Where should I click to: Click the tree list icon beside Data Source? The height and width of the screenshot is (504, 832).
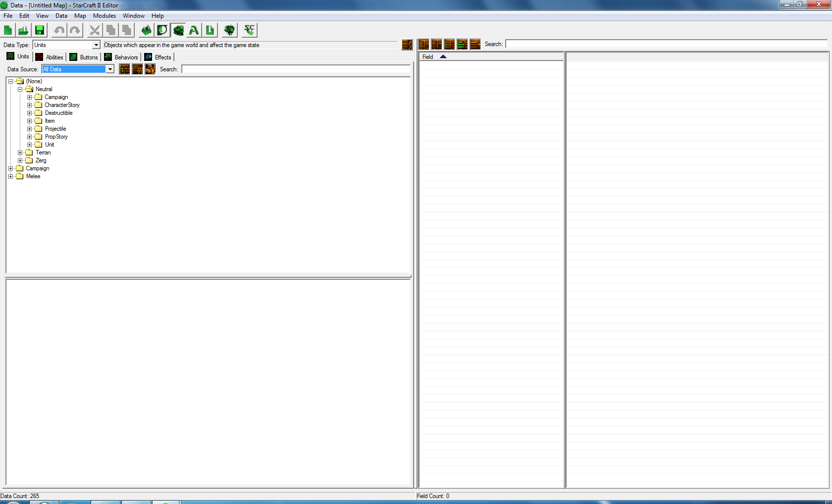click(125, 69)
